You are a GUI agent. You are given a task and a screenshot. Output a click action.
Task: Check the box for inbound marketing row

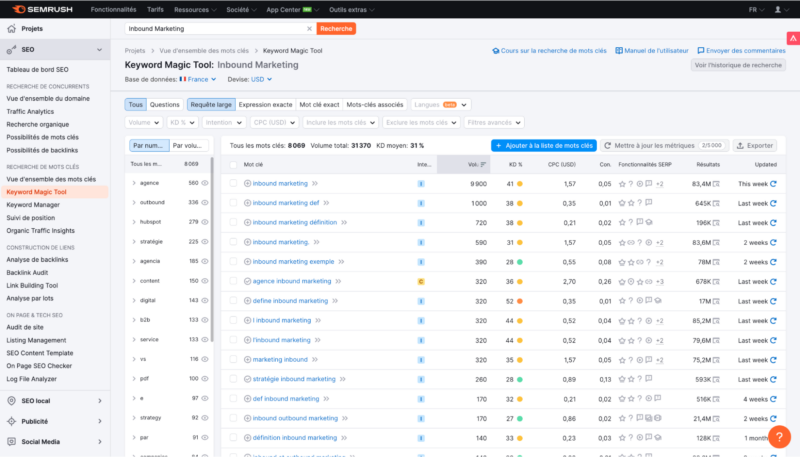click(233, 184)
